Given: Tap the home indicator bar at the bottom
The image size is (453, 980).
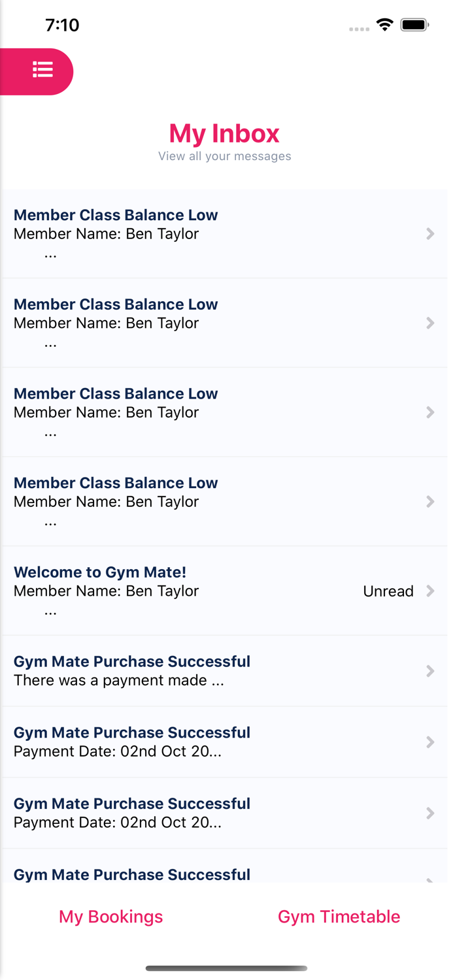Looking at the screenshot, I should tap(226, 969).
